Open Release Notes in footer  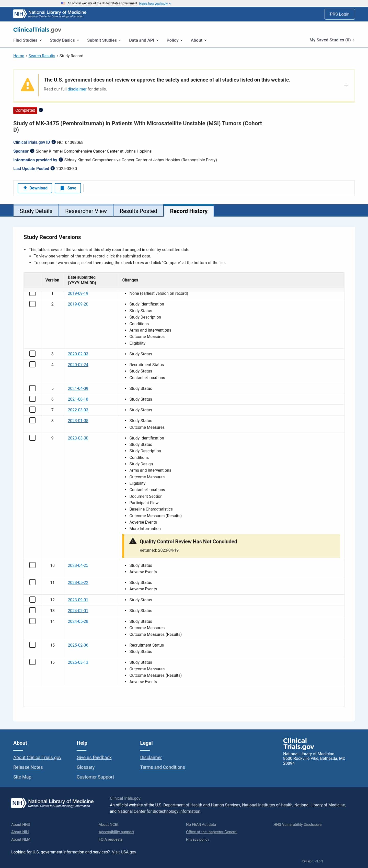click(28, 767)
